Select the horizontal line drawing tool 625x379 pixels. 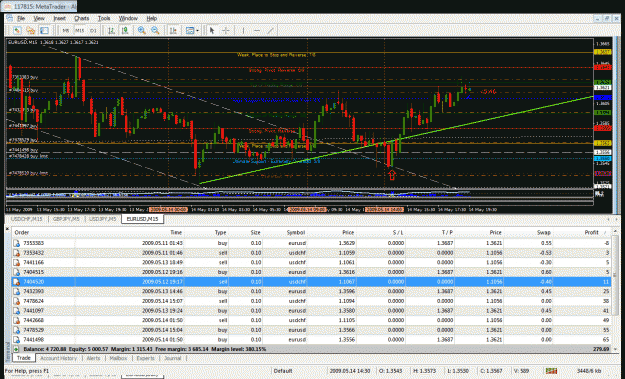coord(257,30)
